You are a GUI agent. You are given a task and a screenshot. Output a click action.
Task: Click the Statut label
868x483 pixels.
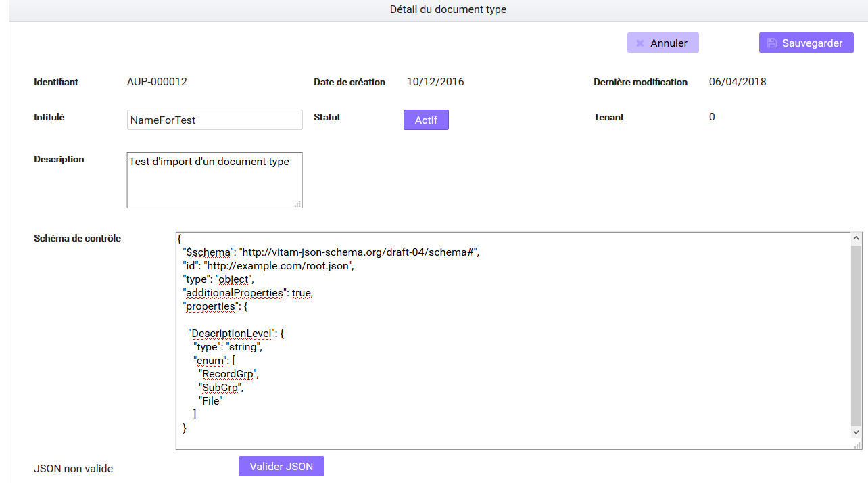[x=327, y=117]
